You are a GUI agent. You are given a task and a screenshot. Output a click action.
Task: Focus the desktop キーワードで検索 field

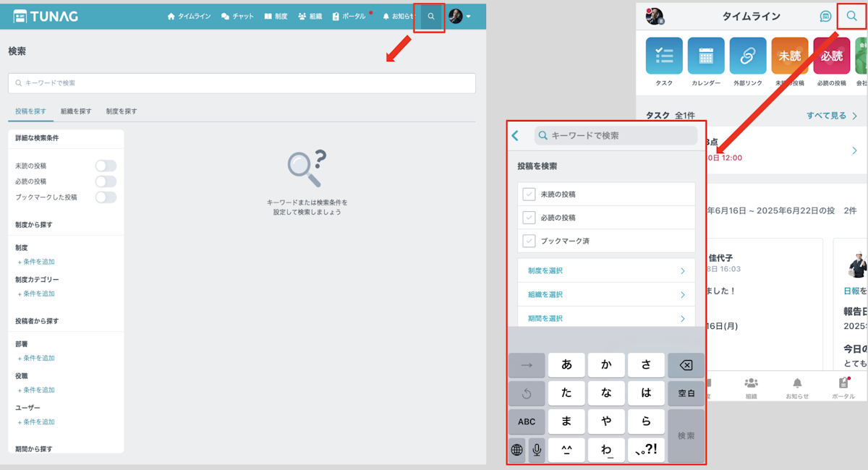pos(242,83)
